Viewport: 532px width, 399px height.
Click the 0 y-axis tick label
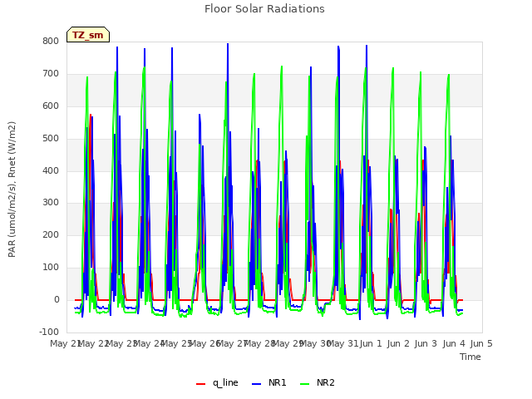tap(57, 299)
